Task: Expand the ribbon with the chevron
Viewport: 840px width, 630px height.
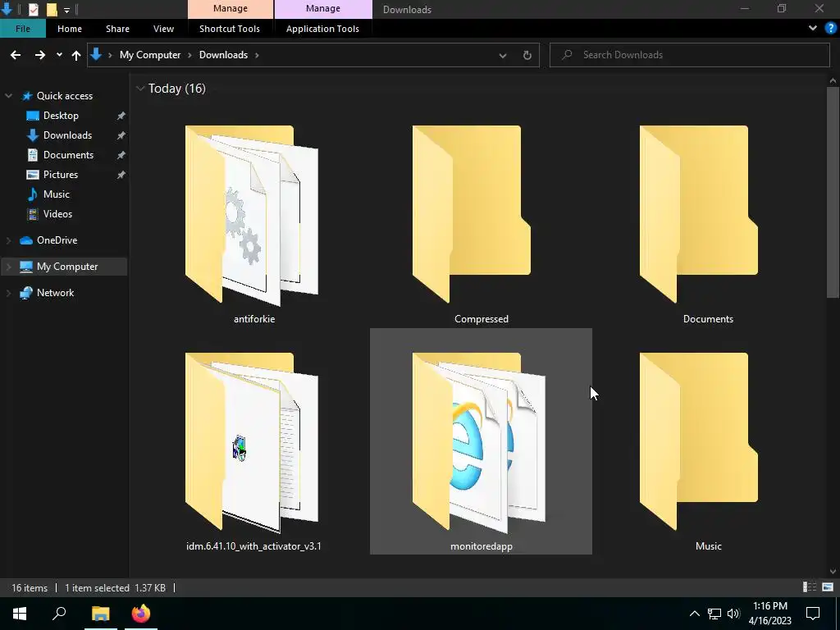Action: coord(813,29)
